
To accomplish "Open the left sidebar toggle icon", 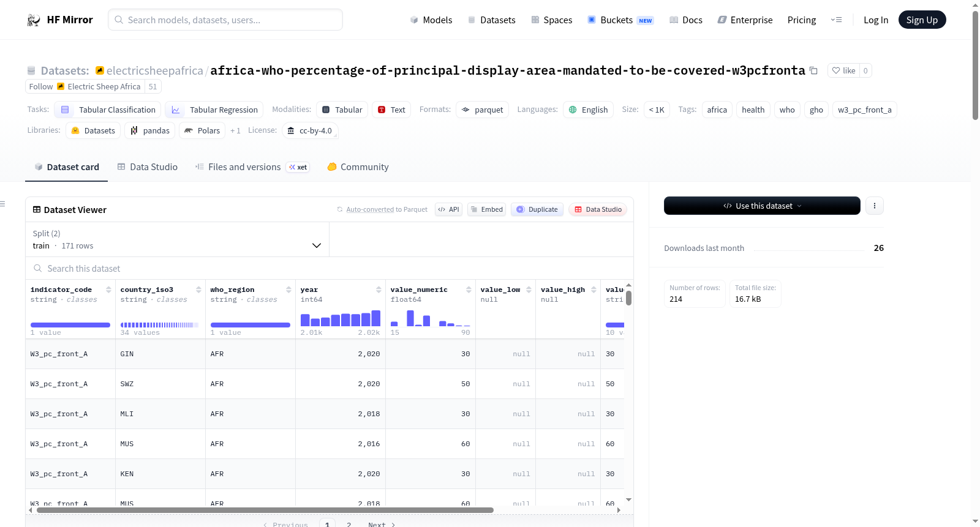I will (3, 204).
